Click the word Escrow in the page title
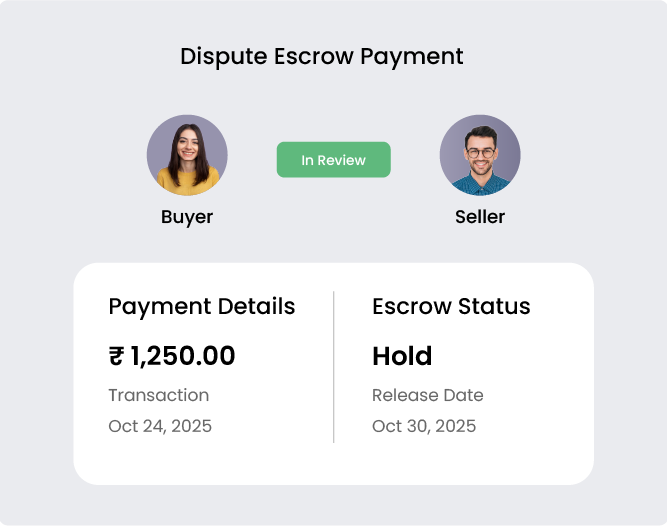 click(x=314, y=56)
